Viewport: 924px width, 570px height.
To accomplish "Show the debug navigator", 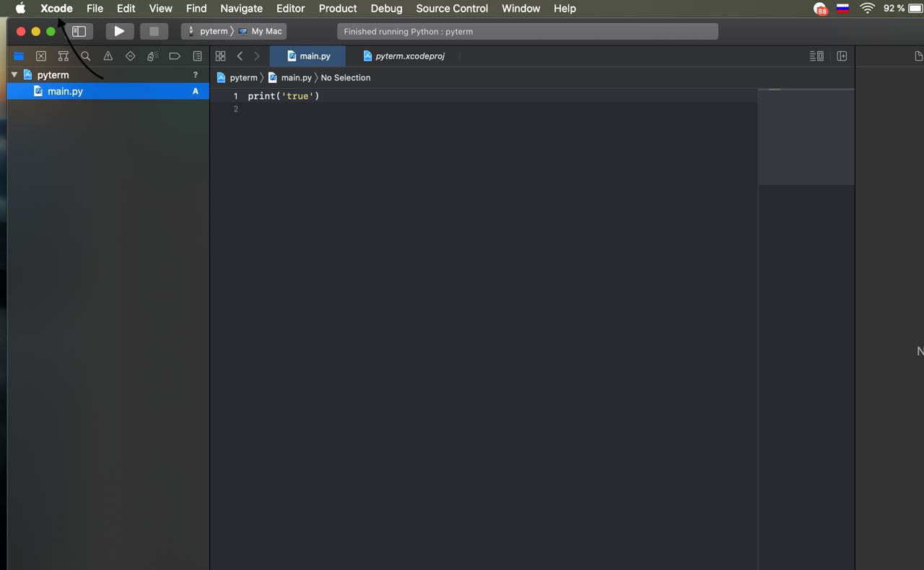I will [152, 56].
